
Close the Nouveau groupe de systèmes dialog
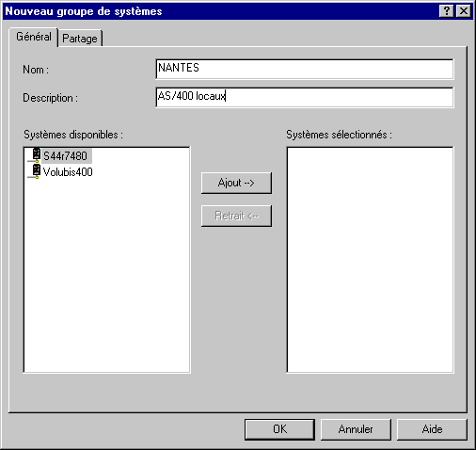[x=464, y=11]
